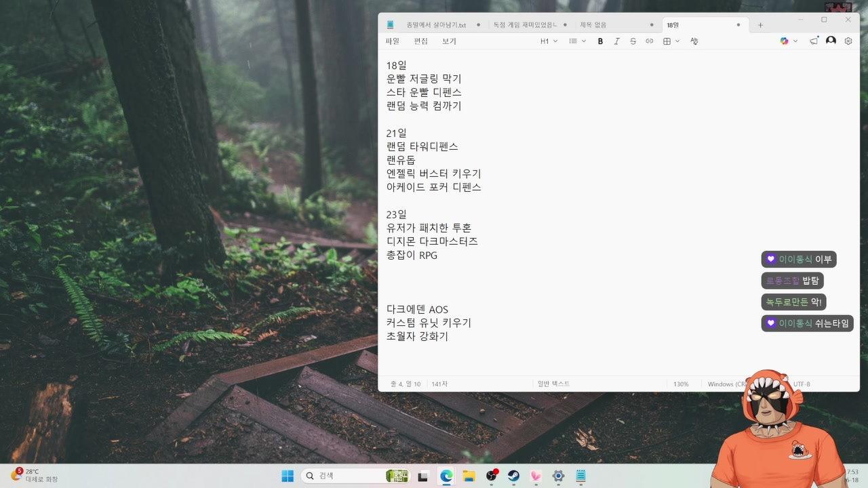
Task: Expand the list style dropdown arrow
Action: (x=584, y=41)
